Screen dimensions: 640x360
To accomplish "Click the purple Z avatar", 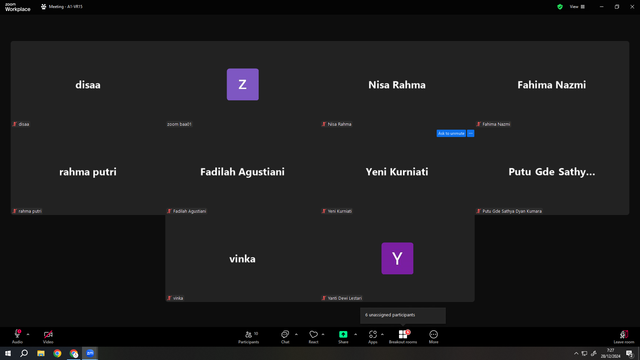I will [242, 84].
